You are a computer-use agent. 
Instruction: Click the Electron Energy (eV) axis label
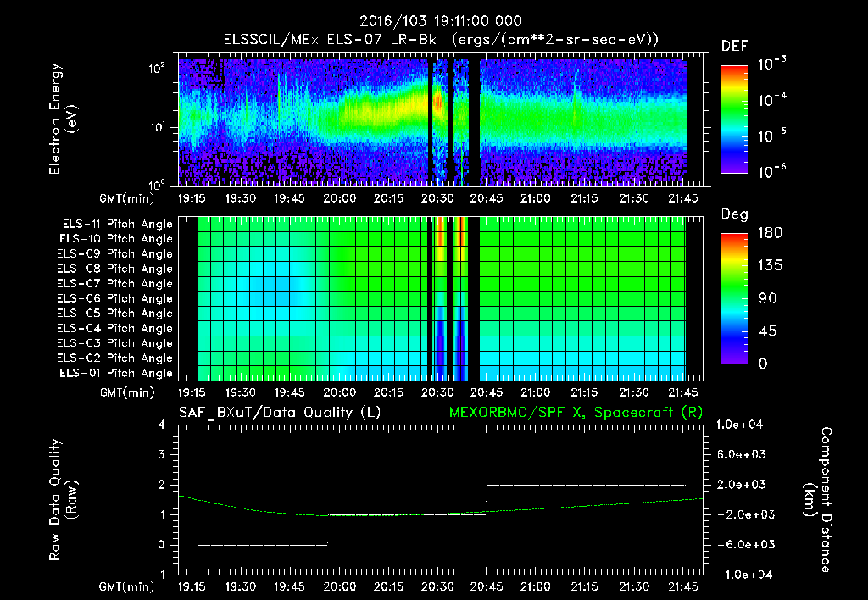[63, 119]
